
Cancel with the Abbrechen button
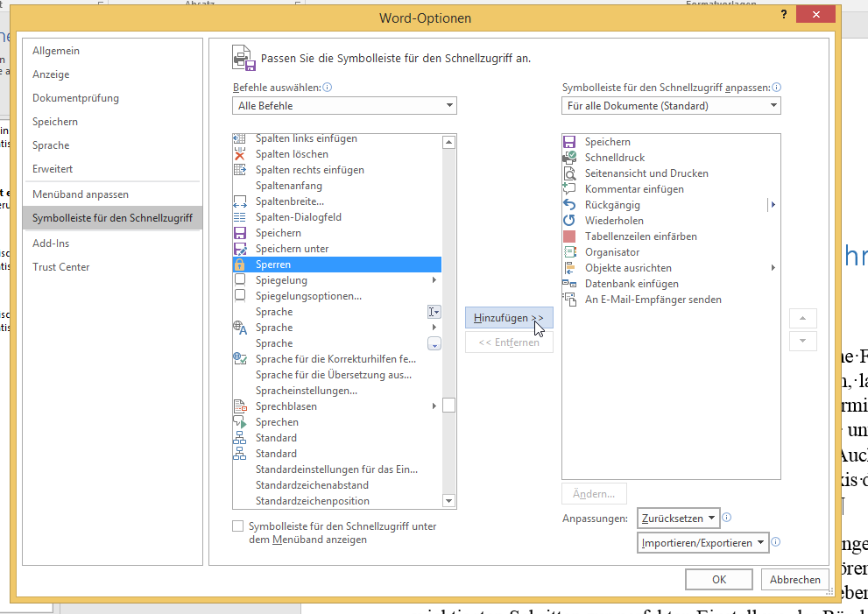795,580
